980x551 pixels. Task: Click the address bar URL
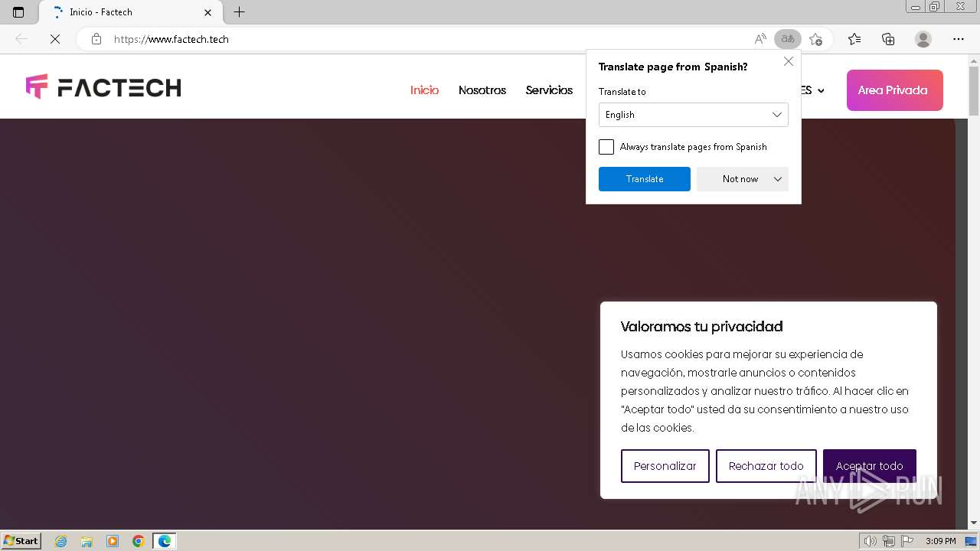(x=171, y=39)
